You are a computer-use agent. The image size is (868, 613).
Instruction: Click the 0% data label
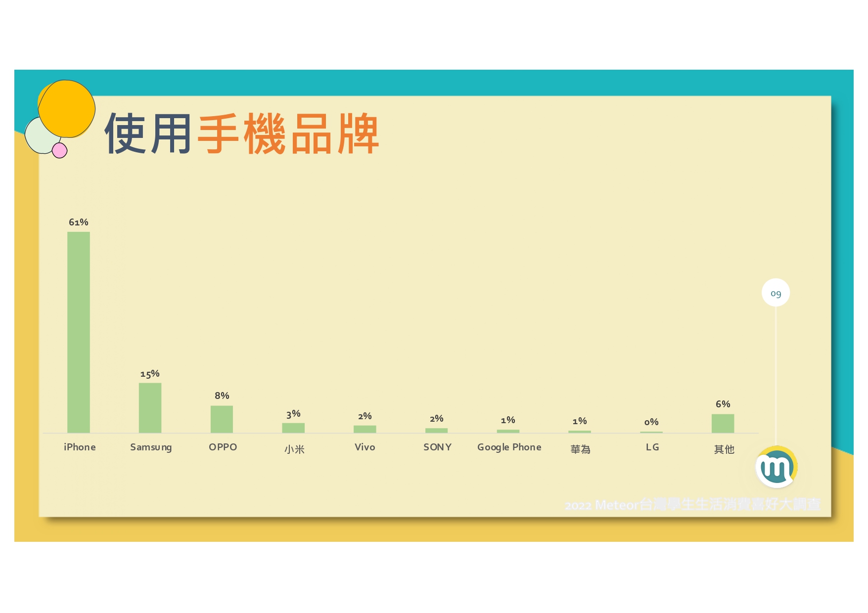tap(651, 422)
